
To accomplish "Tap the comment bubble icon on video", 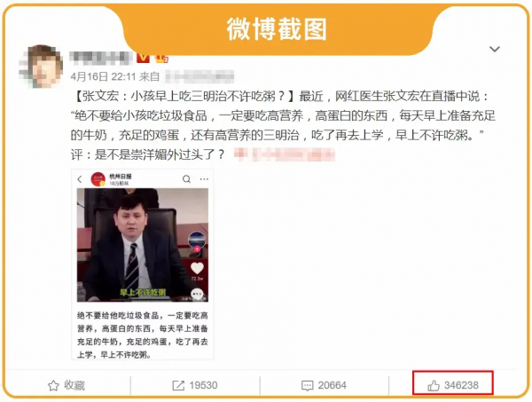I will pos(197,294).
